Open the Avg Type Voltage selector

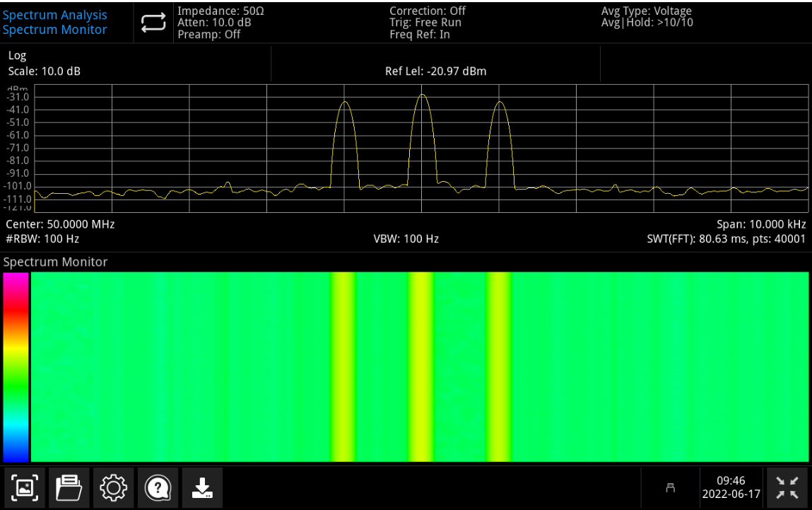(x=646, y=11)
